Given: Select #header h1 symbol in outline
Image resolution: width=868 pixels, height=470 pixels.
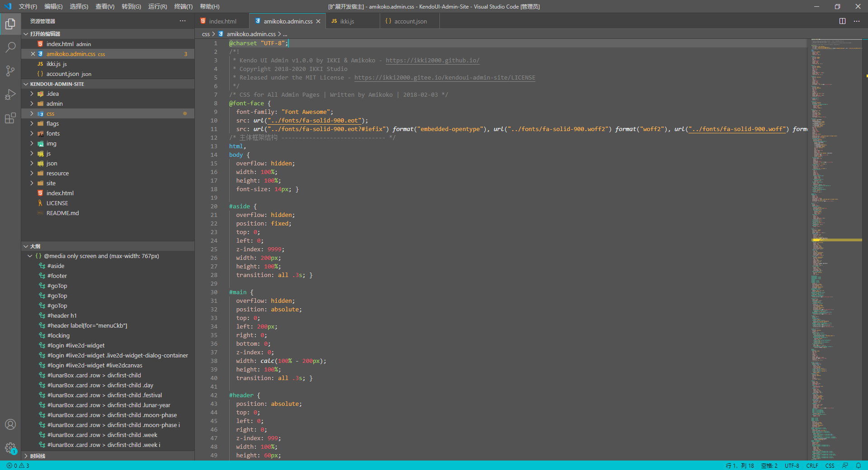Looking at the screenshot, I should tap(62, 316).
